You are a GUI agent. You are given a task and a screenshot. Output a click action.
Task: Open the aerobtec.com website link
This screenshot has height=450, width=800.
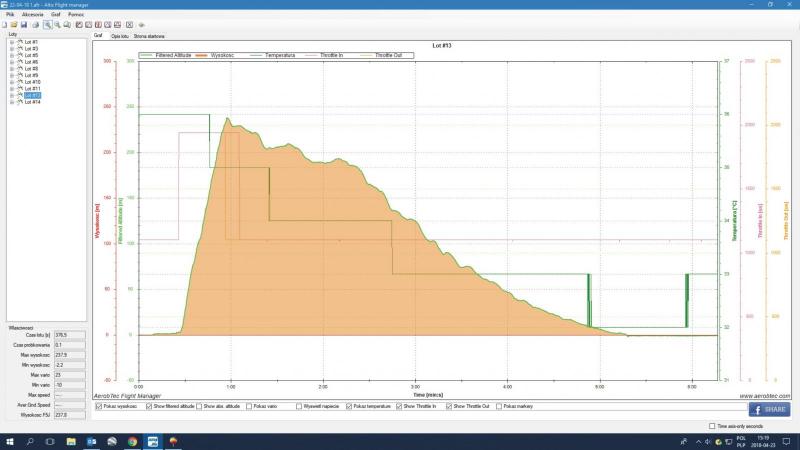click(x=764, y=395)
